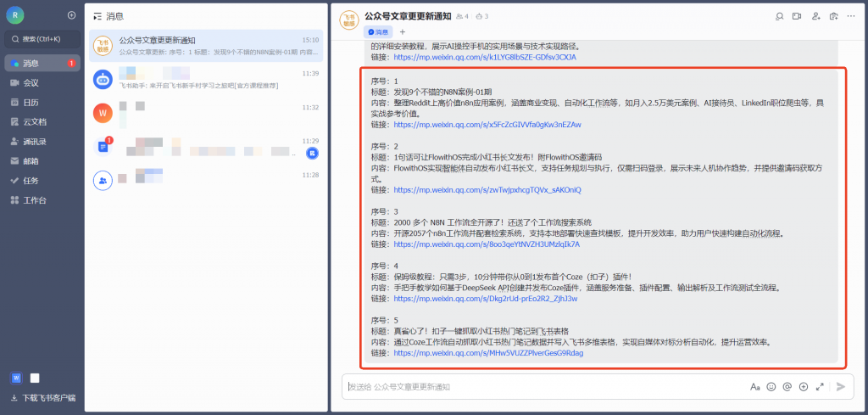Open the emoji picker in the input box
The image size is (868, 415).
[x=771, y=387]
